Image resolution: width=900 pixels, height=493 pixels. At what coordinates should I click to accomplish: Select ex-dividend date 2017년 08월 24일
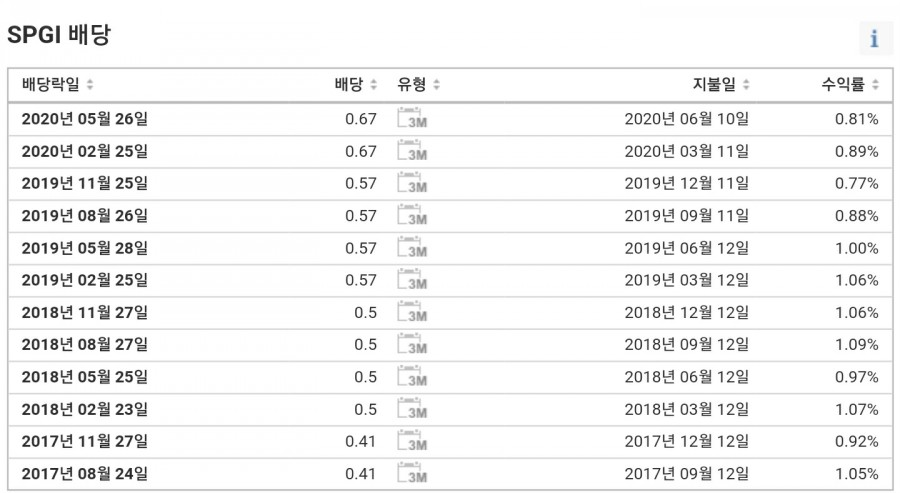click(x=85, y=473)
